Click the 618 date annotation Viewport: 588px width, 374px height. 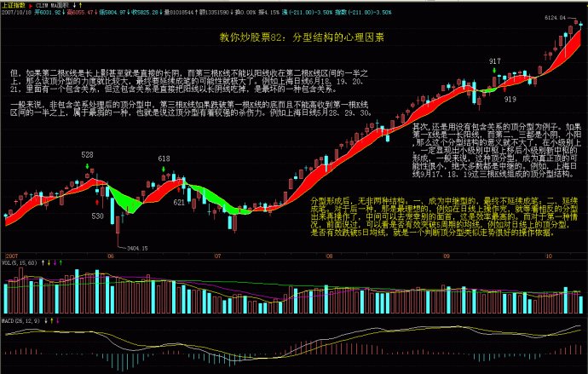(x=164, y=159)
